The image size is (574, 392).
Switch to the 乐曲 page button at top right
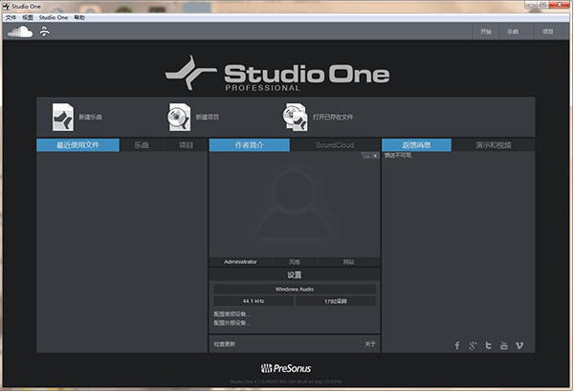(513, 32)
